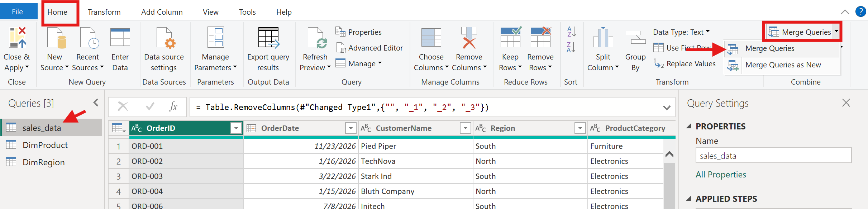Screen dimensions: 868x209
Task: Choose Merge Queries from dropdown menu
Action: [x=781, y=48]
